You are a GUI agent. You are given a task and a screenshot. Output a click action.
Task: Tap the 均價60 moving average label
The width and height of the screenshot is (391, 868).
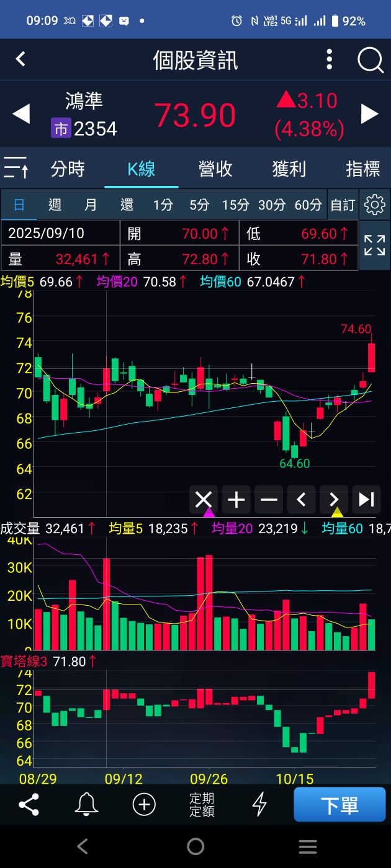click(222, 282)
